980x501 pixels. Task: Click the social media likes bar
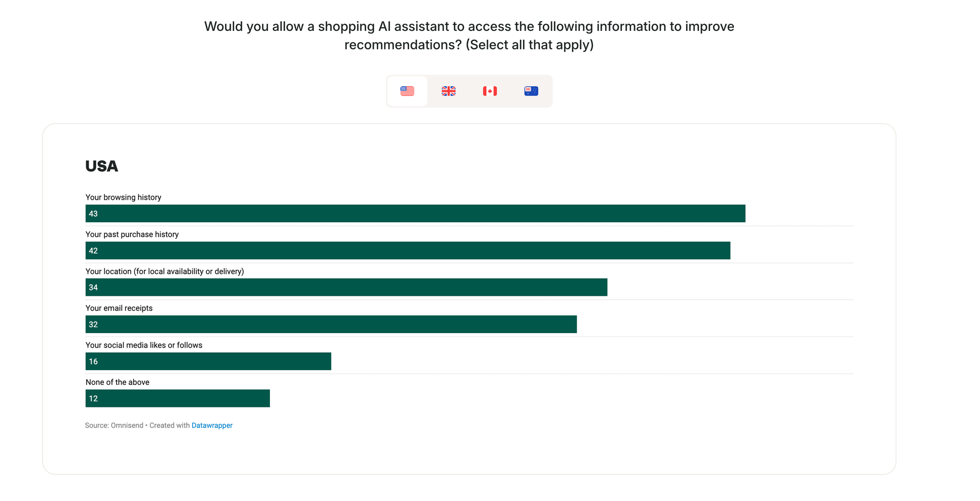coord(208,361)
